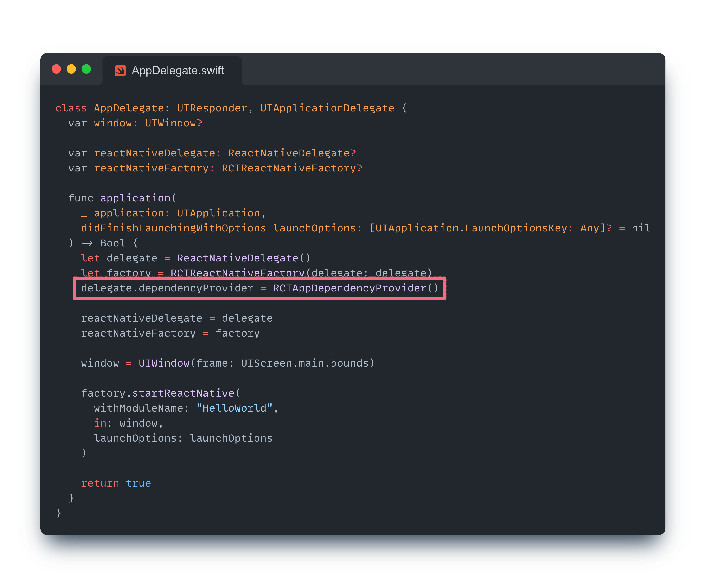Click the startReactNative method call

tap(183, 393)
